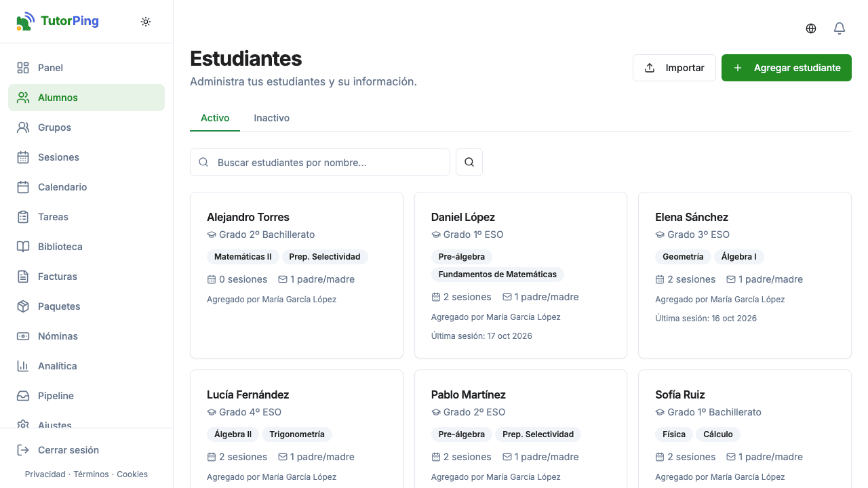Open the Privacidad link

click(45, 474)
